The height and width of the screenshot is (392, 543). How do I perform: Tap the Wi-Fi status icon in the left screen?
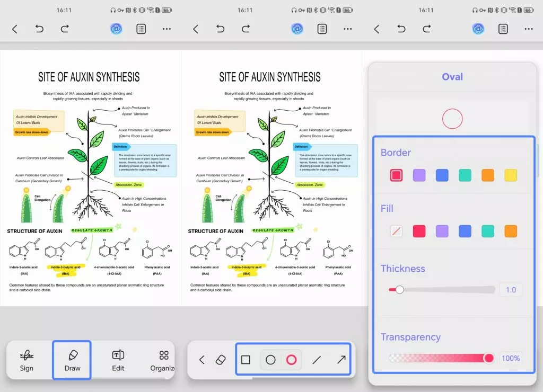[x=150, y=10]
